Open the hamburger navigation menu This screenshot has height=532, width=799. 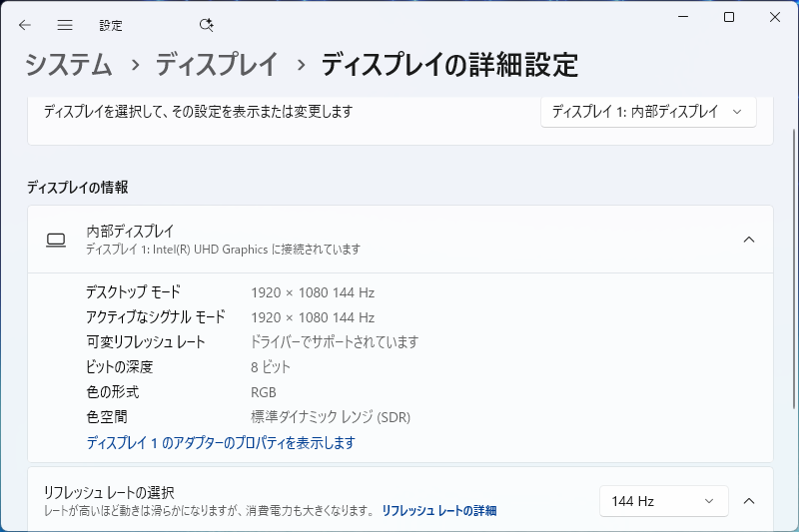point(65,25)
